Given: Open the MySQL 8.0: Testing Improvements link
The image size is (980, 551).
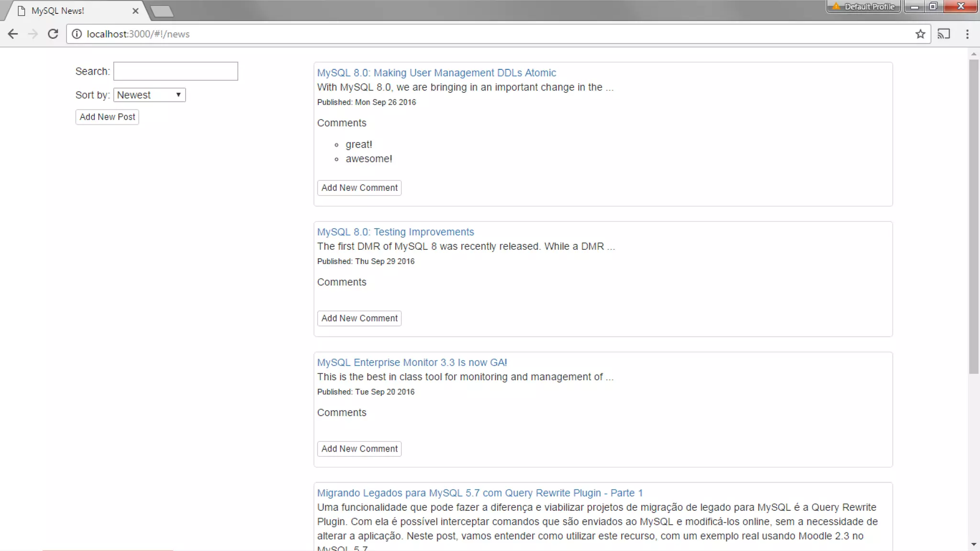Looking at the screenshot, I should tap(395, 232).
